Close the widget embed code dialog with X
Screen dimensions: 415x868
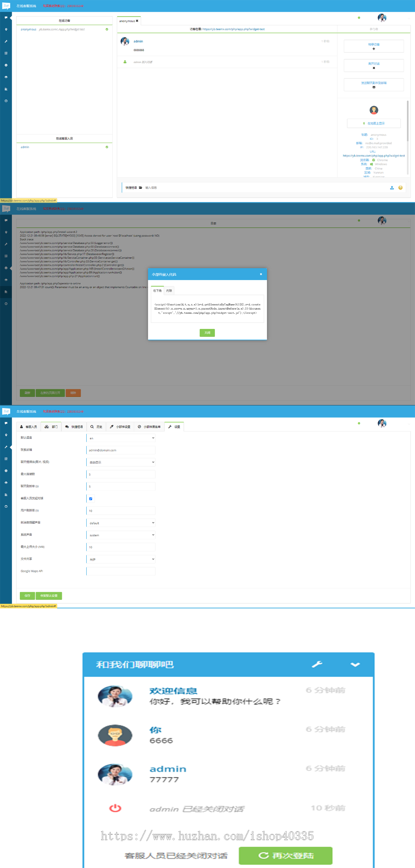[x=261, y=274]
